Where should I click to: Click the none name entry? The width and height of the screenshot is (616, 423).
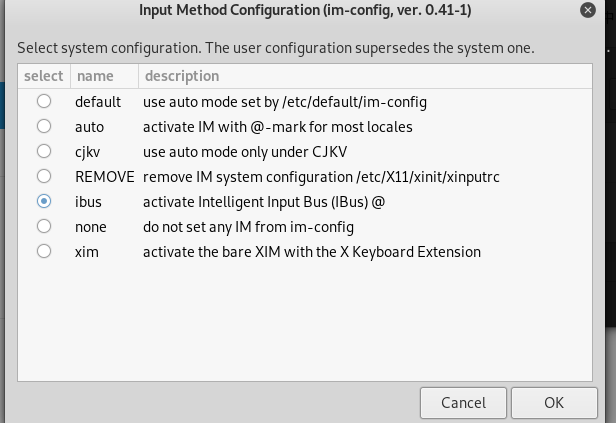click(91, 227)
